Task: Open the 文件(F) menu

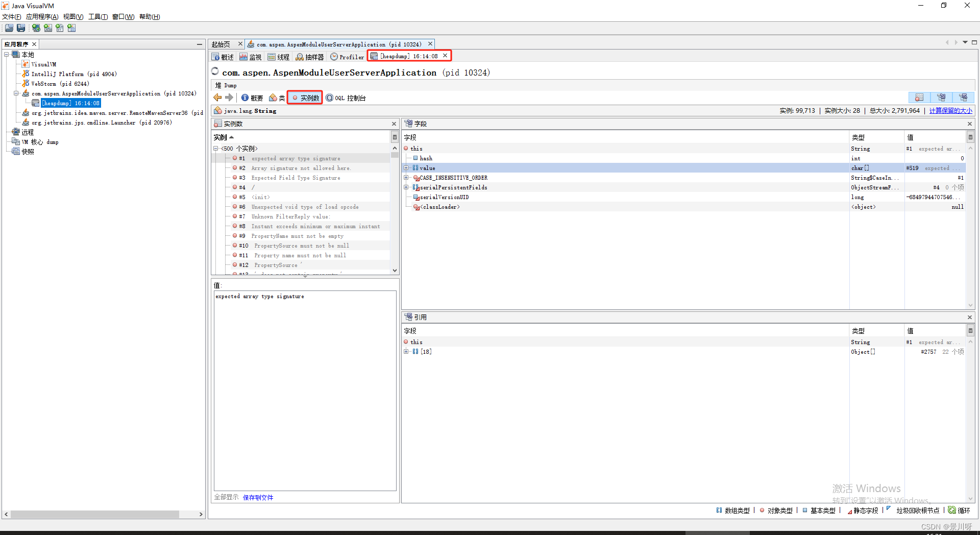Action: pos(12,17)
